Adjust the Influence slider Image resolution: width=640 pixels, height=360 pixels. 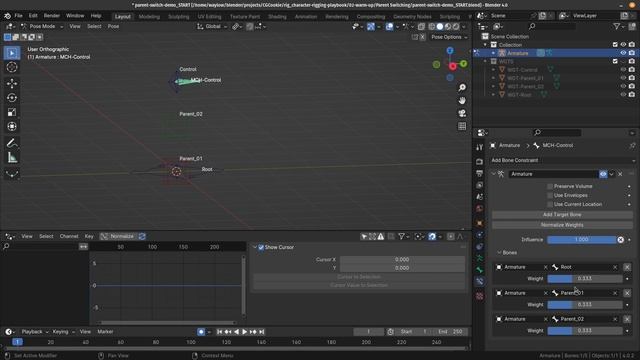coord(582,240)
